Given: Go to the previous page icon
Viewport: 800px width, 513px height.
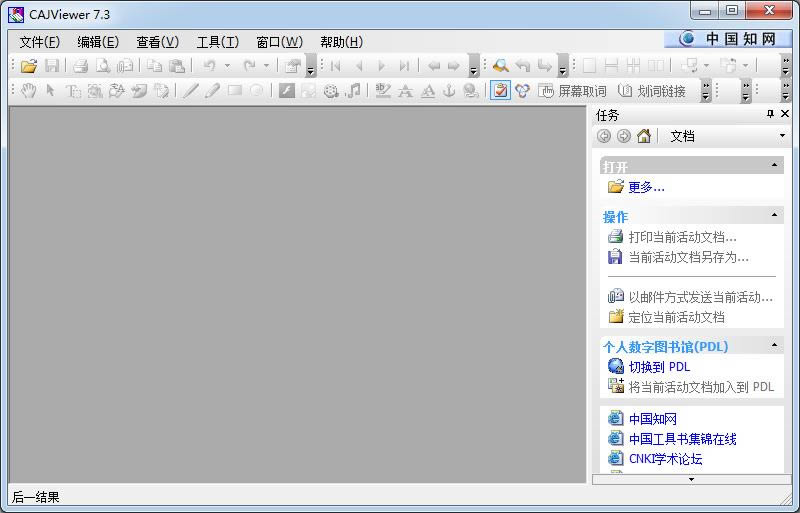Looking at the screenshot, I should tap(359, 65).
